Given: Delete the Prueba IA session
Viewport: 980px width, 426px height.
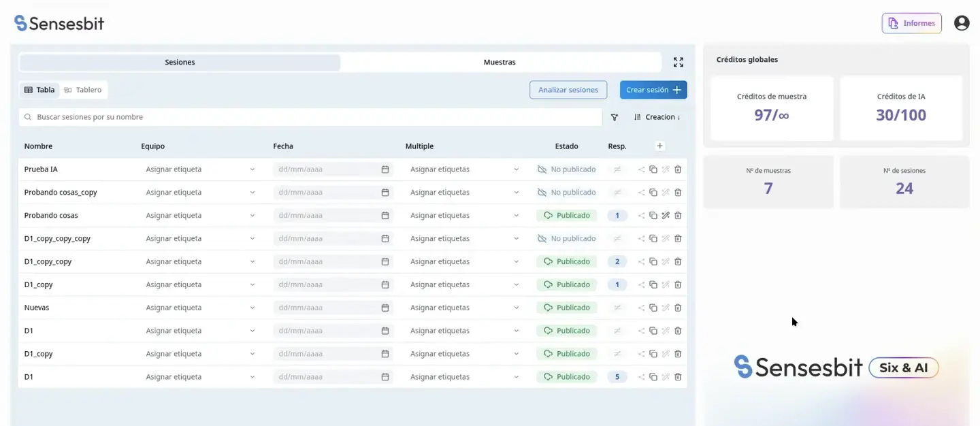Looking at the screenshot, I should (x=678, y=169).
